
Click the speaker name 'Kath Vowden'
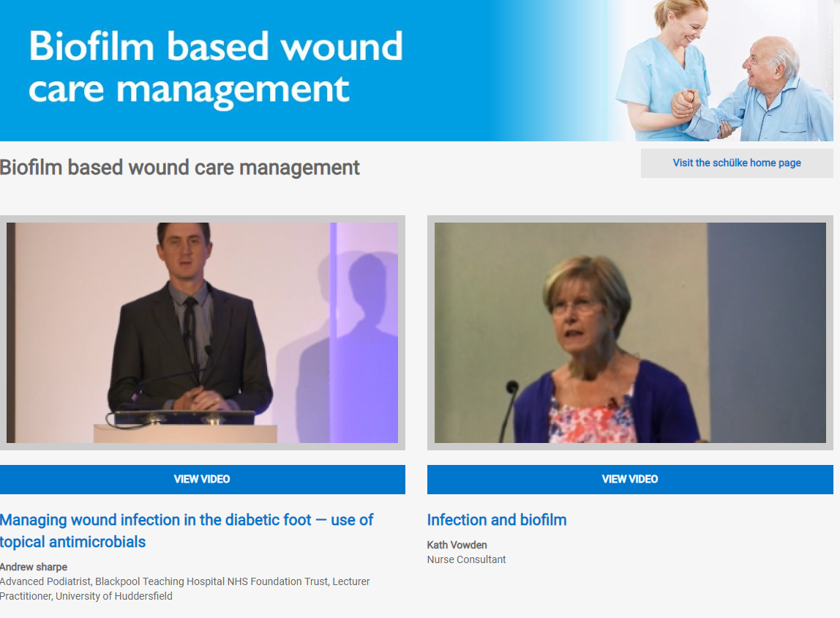pos(457,545)
